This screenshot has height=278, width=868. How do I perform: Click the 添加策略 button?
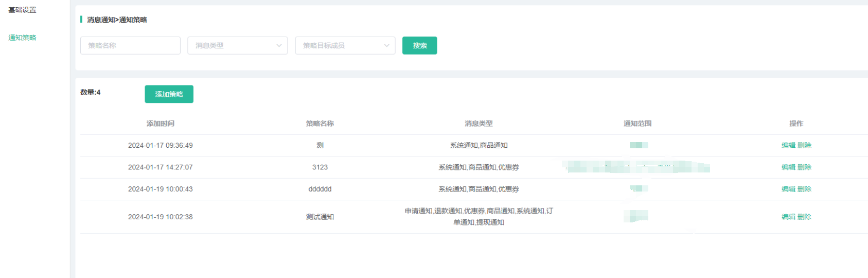pos(169,94)
